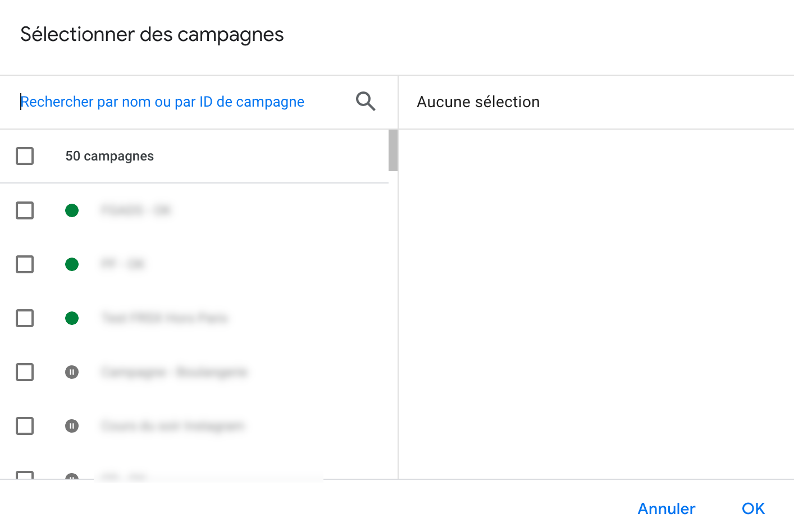Viewport: 794px width, 532px height.
Task: Select the checkbox of the second campaign
Action: pos(25,264)
